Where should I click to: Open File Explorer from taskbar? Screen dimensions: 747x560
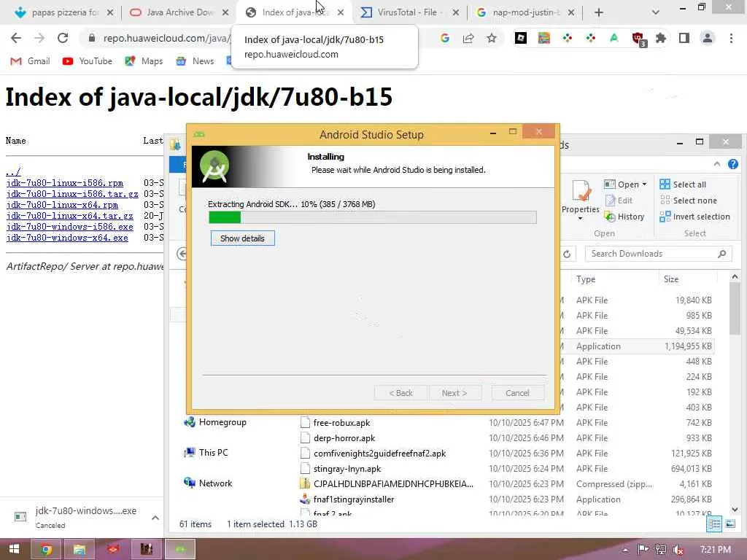tap(79, 550)
